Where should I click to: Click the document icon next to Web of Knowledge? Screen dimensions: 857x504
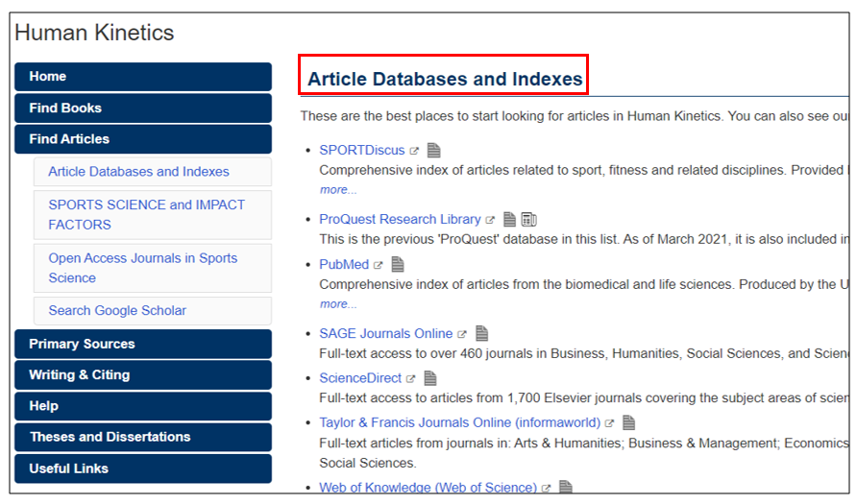(x=566, y=487)
